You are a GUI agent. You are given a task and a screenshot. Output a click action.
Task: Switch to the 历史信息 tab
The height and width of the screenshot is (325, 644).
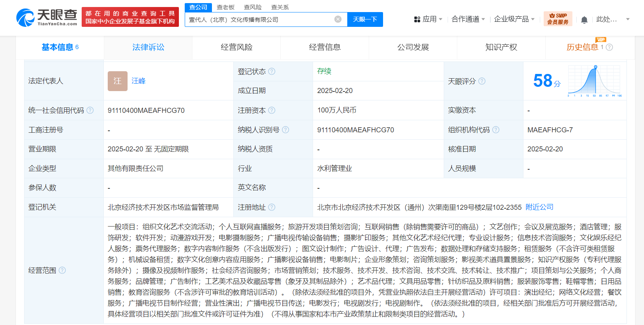coord(582,47)
